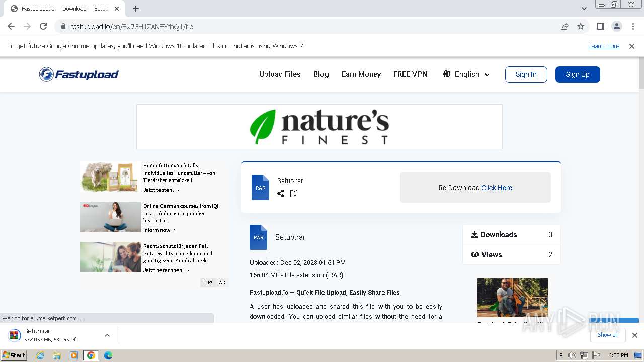Open the FREE VPN page
Image resolution: width=644 pixels, height=362 pixels.
coord(411,74)
